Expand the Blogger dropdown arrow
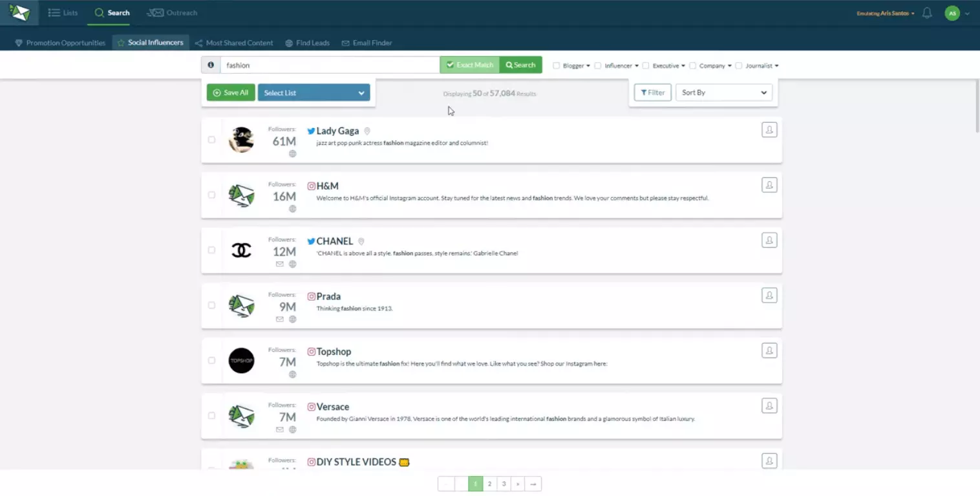 (x=588, y=66)
